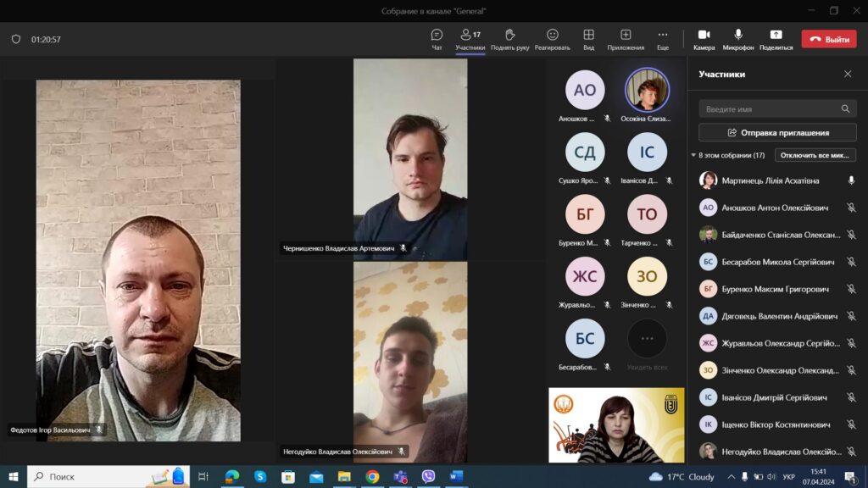The image size is (868, 488).
Task: Open the React (Реагировать) emoji menu
Action: click(552, 38)
